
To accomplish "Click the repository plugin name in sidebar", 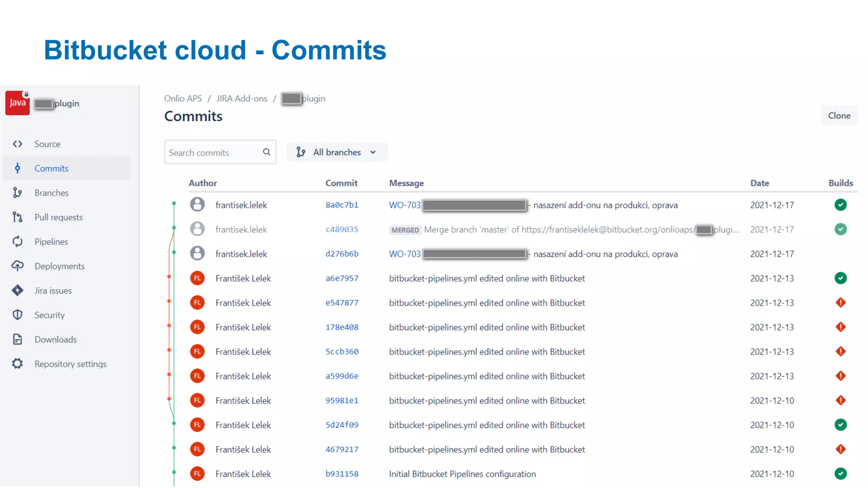I will 57,103.
